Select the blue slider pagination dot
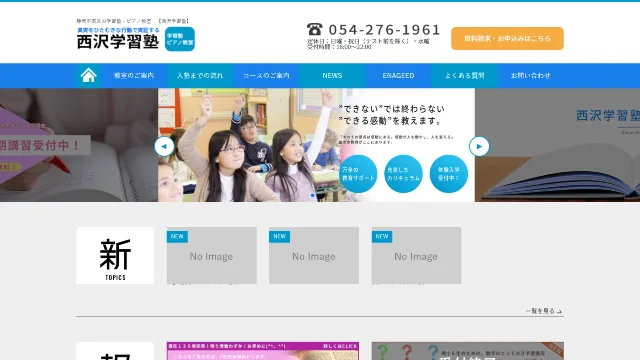 (313, 196)
